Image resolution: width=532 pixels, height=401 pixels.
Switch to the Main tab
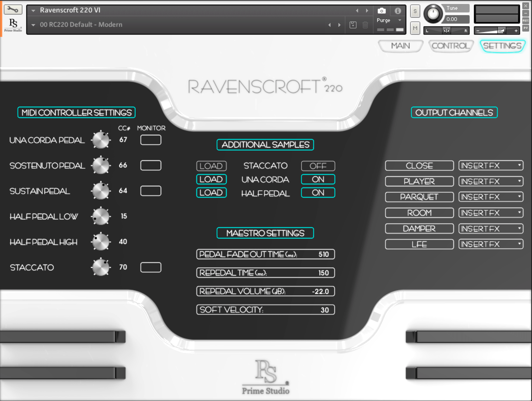coord(400,46)
